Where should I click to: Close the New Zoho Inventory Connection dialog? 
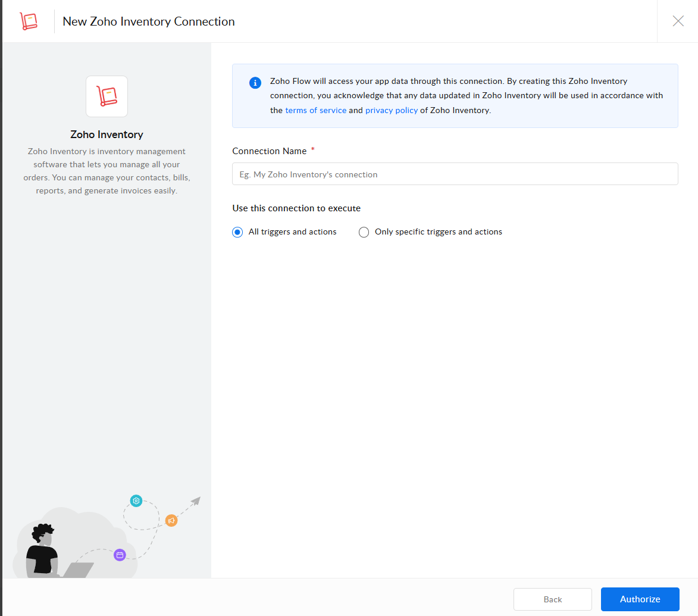[678, 21]
